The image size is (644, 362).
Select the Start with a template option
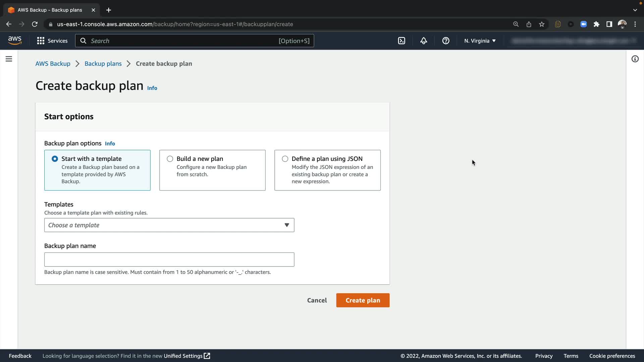[55, 159]
